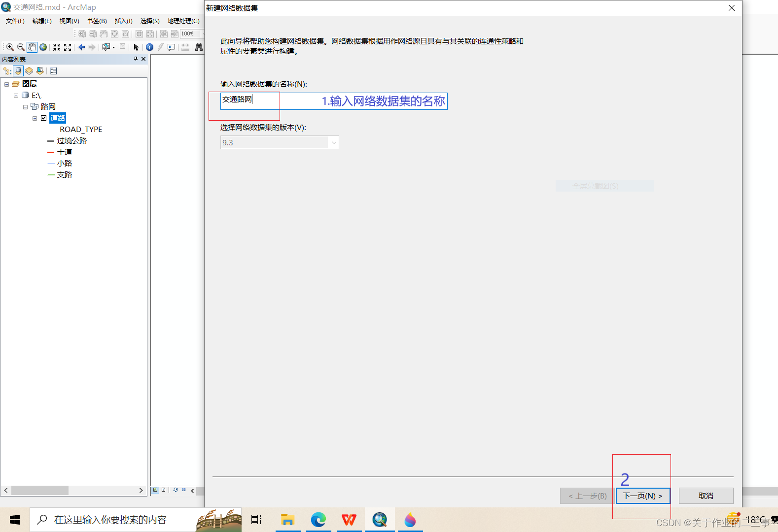Click the Select Features tool icon
778x532 pixels.
point(106,47)
